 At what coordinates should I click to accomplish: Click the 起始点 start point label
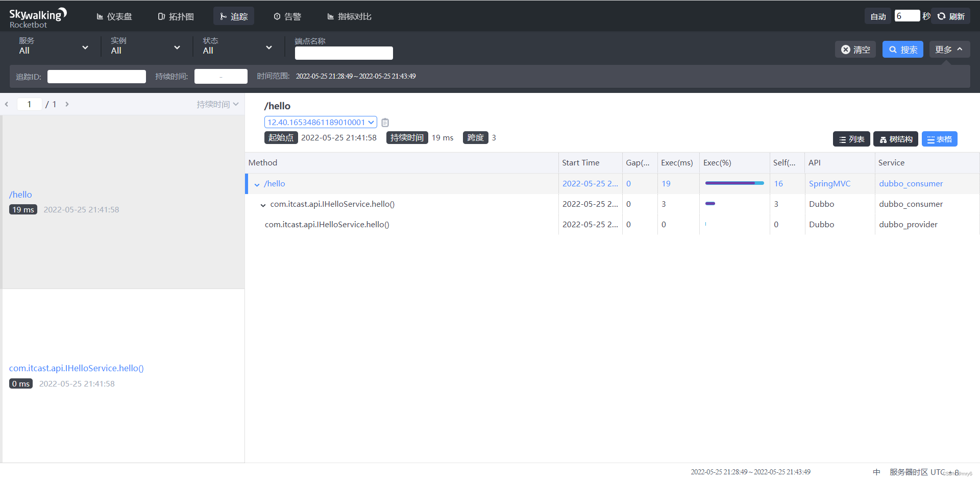coord(281,137)
